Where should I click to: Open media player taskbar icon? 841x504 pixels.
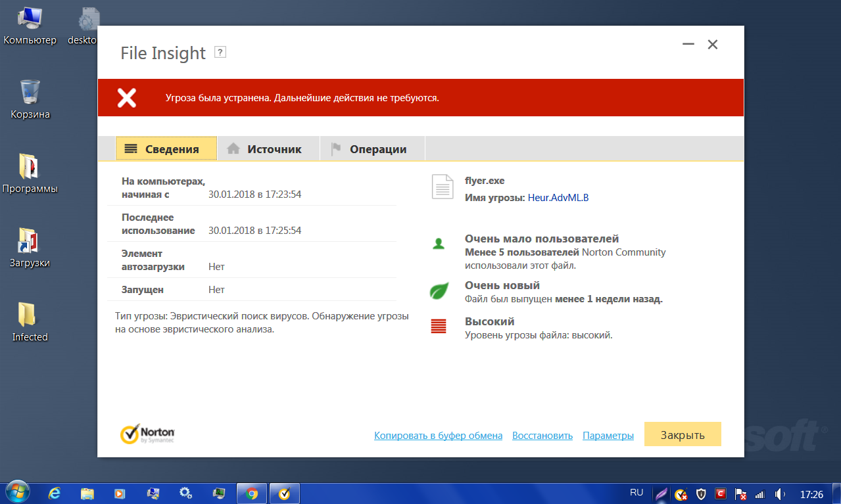120,493
